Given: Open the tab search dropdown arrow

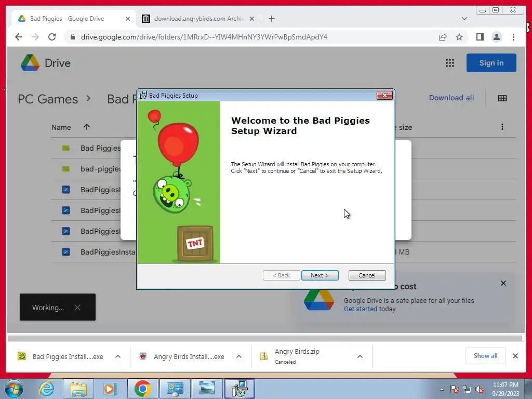Looking at the screenshot, I should tap(464, 19).
